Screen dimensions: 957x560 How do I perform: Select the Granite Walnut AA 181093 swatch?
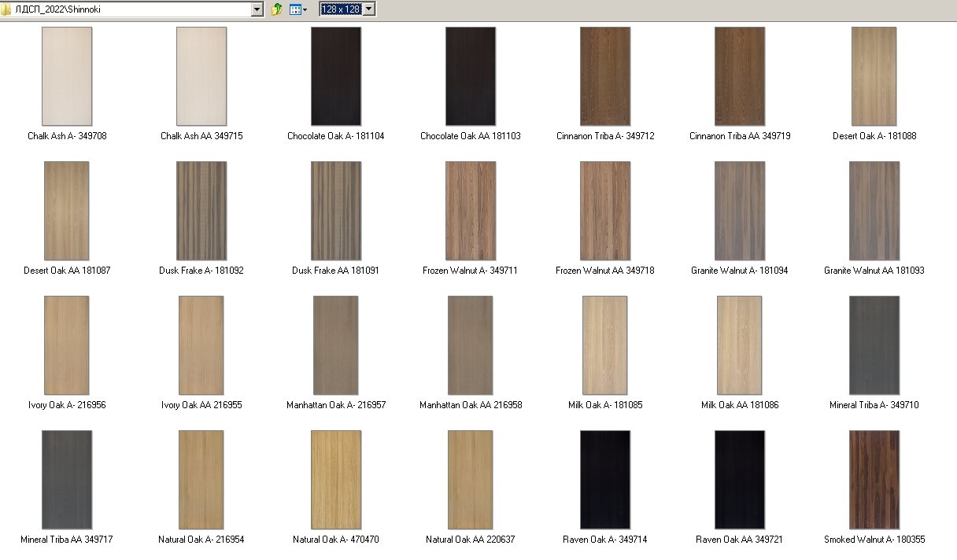pyautogui.click(x=874, y=211)
